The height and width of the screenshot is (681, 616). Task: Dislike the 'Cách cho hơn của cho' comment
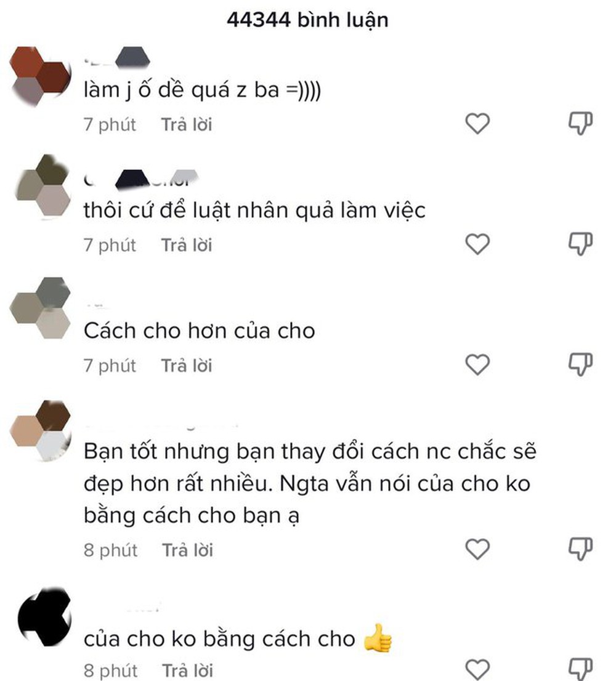click(x=580, y=364)
